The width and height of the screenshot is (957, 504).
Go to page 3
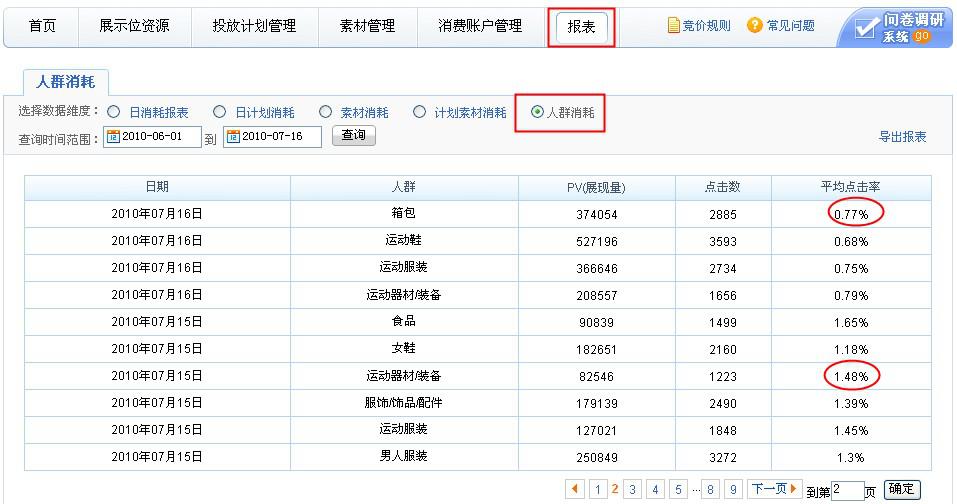point(633,489)
